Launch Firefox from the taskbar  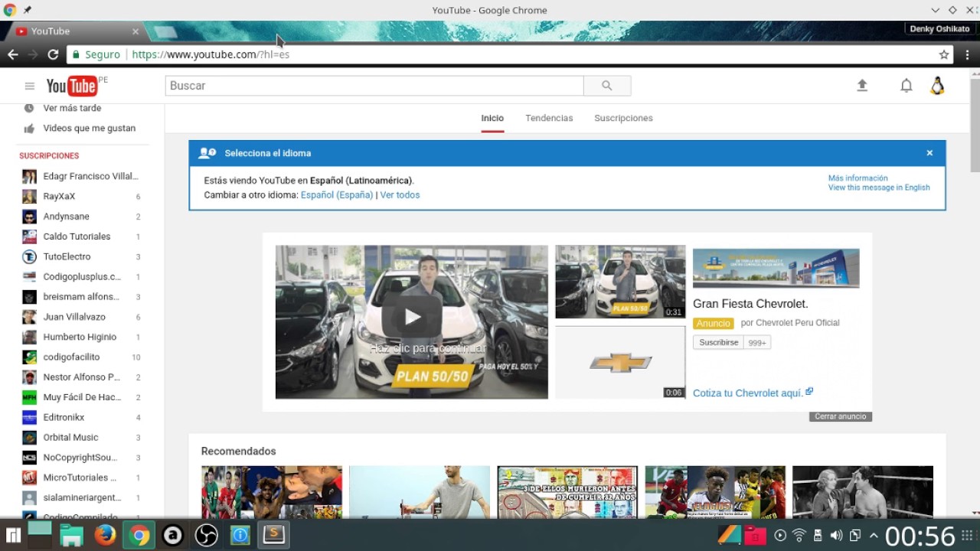tap(106, 535)
